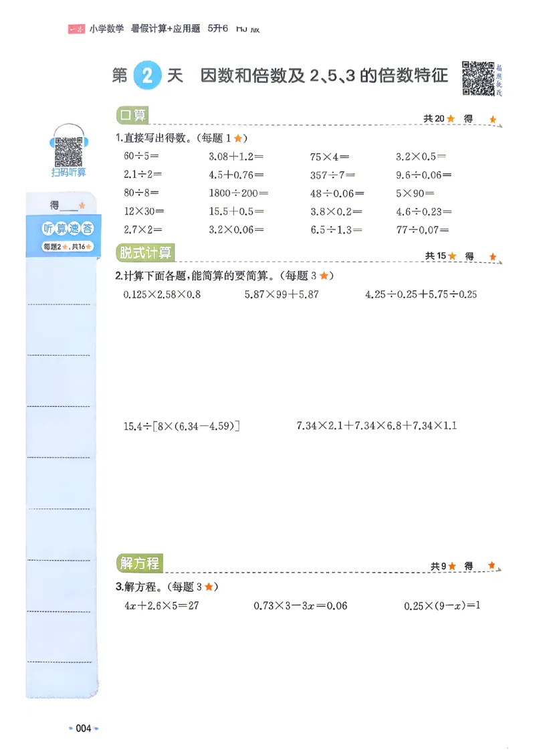Click the blue circled number 2 in the title

(147, 75)
